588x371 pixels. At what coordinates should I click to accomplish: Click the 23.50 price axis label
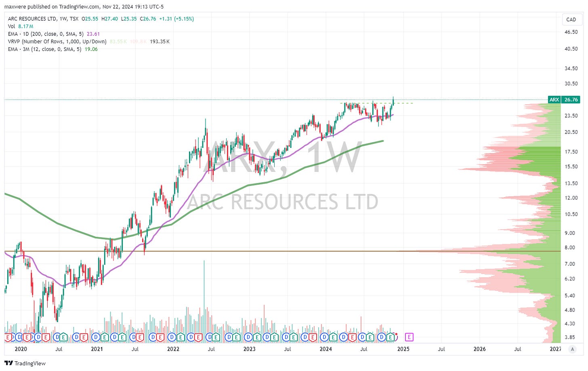[x=571, y=116]
